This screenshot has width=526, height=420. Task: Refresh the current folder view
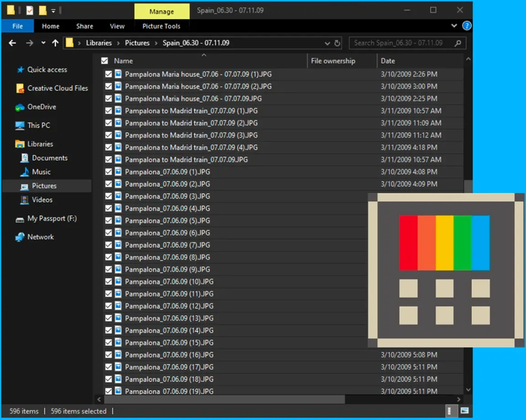(338, 43)
